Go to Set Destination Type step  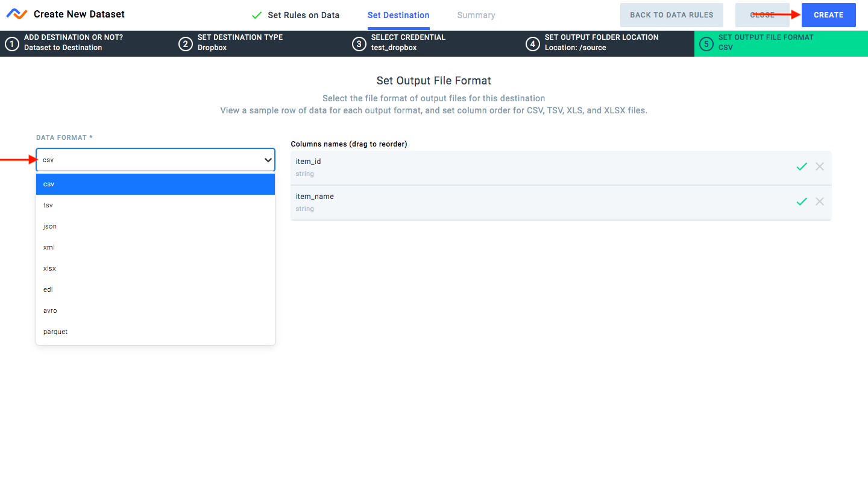pos(260,44)
